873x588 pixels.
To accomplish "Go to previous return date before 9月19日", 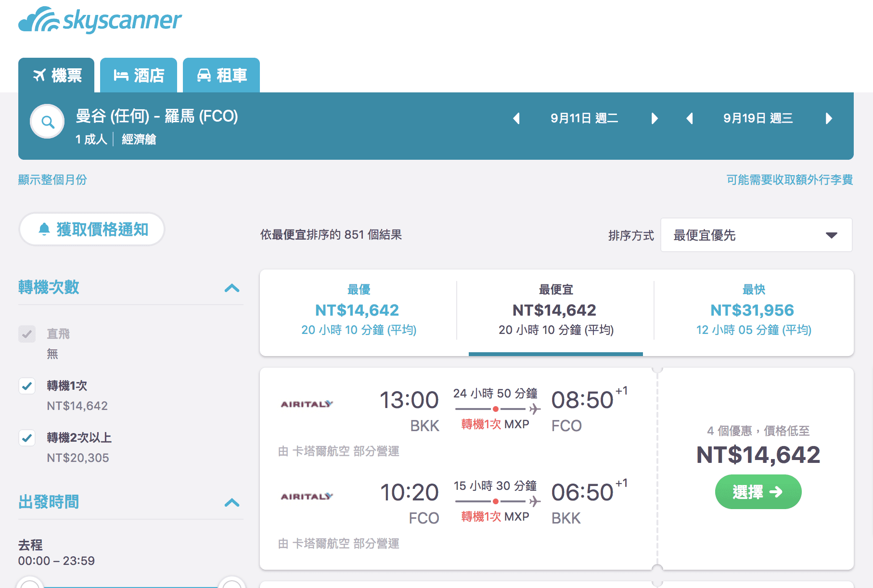I will 690,118.
